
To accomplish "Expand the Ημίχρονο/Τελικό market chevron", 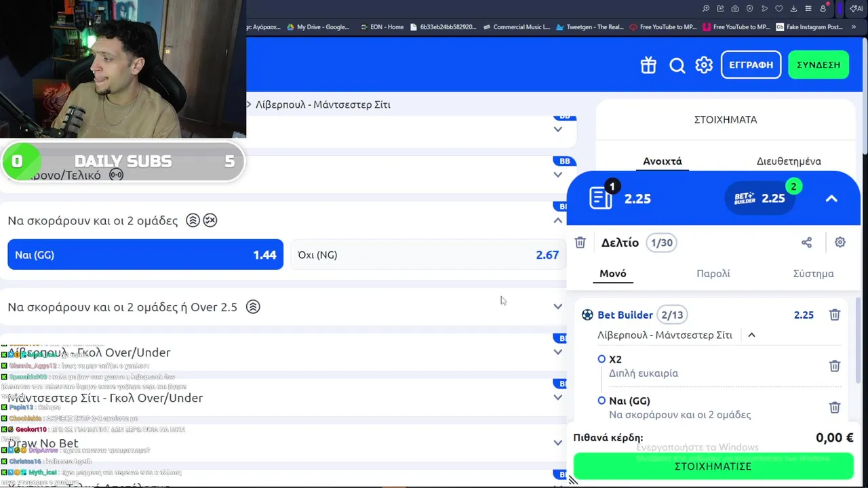I will (x=557, y=174).
